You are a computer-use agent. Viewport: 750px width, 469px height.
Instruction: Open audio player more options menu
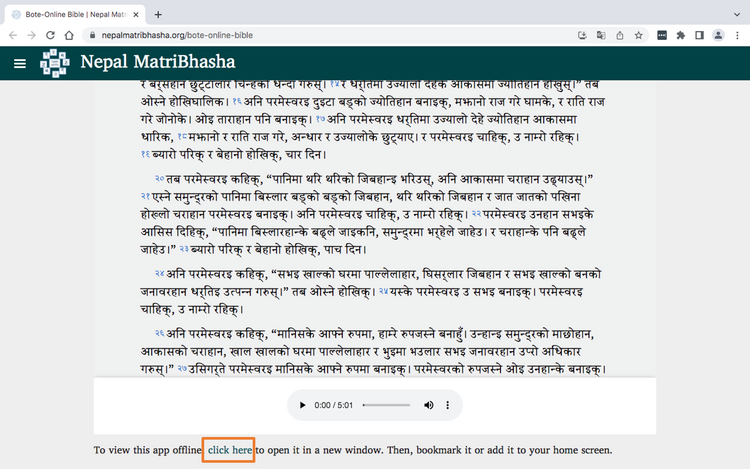point(448,406)
